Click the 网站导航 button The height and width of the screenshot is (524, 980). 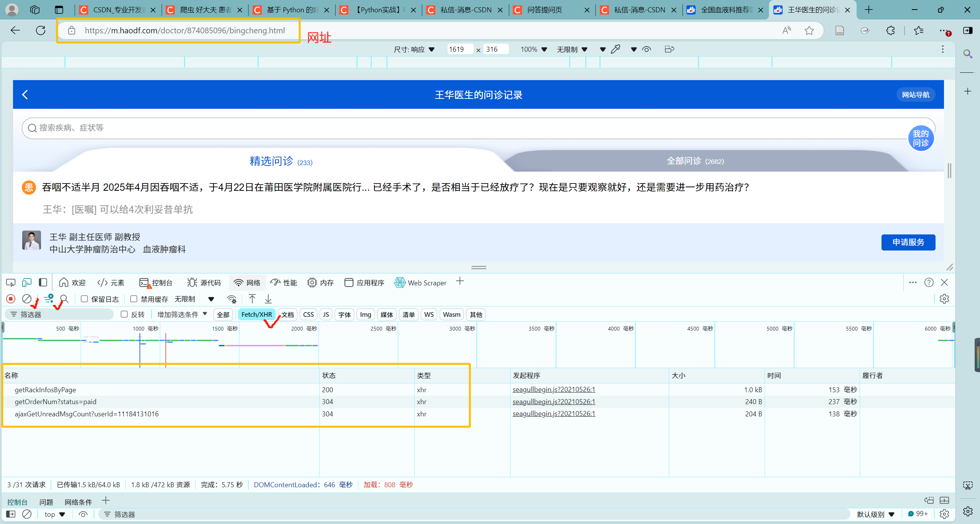click(916, 95)
